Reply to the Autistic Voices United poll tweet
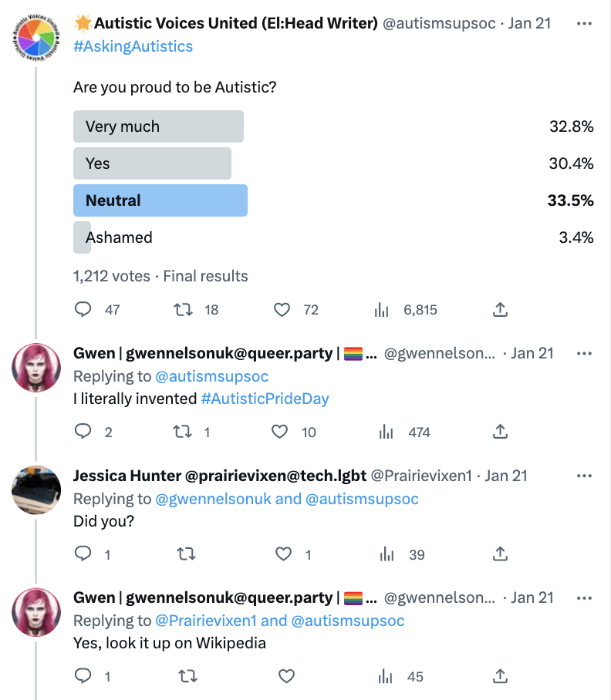Image resolution: width=611 pixels, height=700 pixels. pos(83,310)
